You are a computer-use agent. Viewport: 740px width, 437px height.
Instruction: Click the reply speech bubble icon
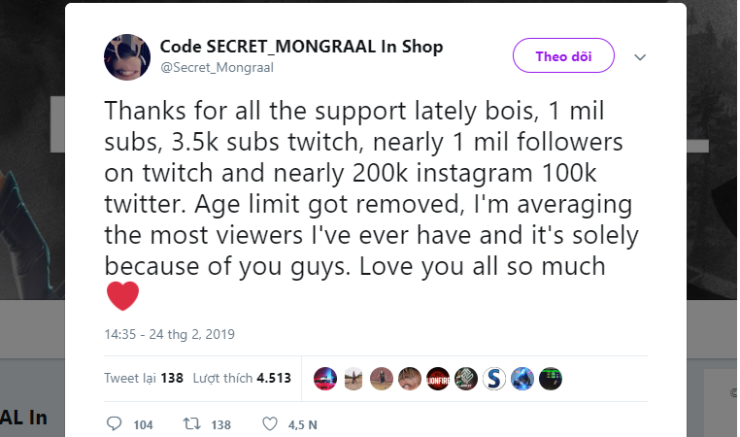[x=112, y=424]
